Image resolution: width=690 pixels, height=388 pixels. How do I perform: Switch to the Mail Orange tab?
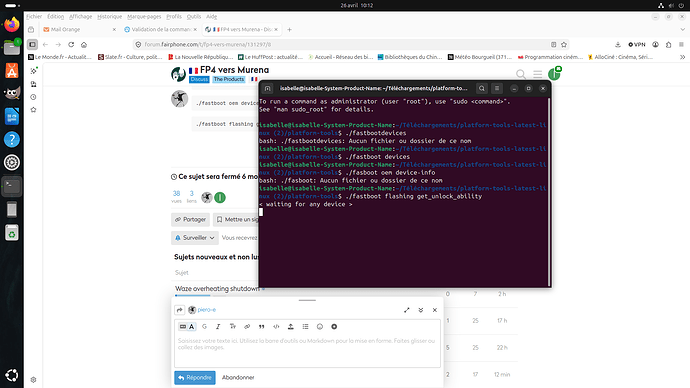79,29
